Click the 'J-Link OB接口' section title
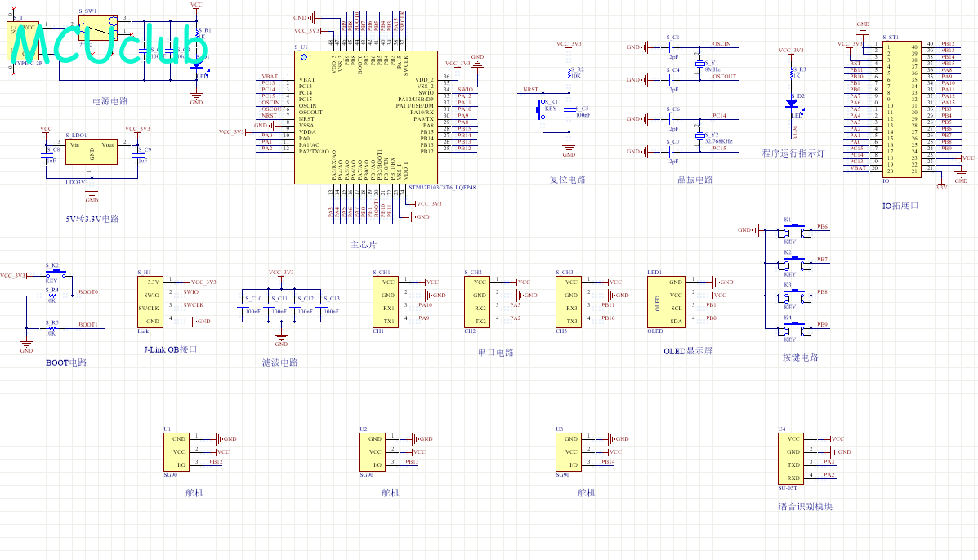978x560 pixels. tap(170, 349)
